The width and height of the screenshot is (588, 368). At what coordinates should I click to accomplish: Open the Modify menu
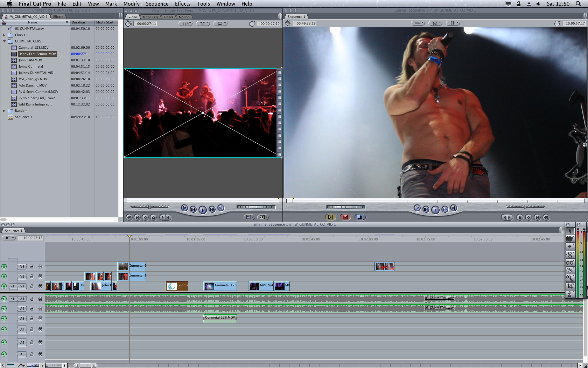tap(132, 4)
